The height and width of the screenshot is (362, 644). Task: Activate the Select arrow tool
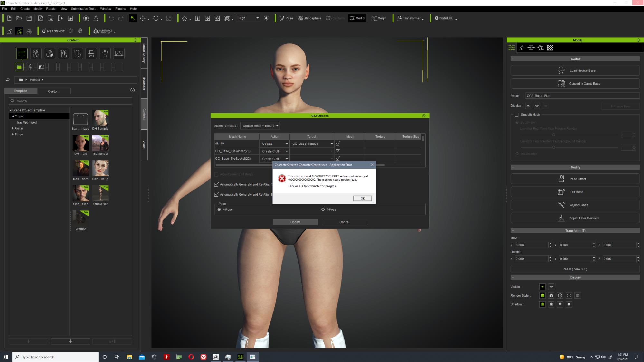pos(133,18)
